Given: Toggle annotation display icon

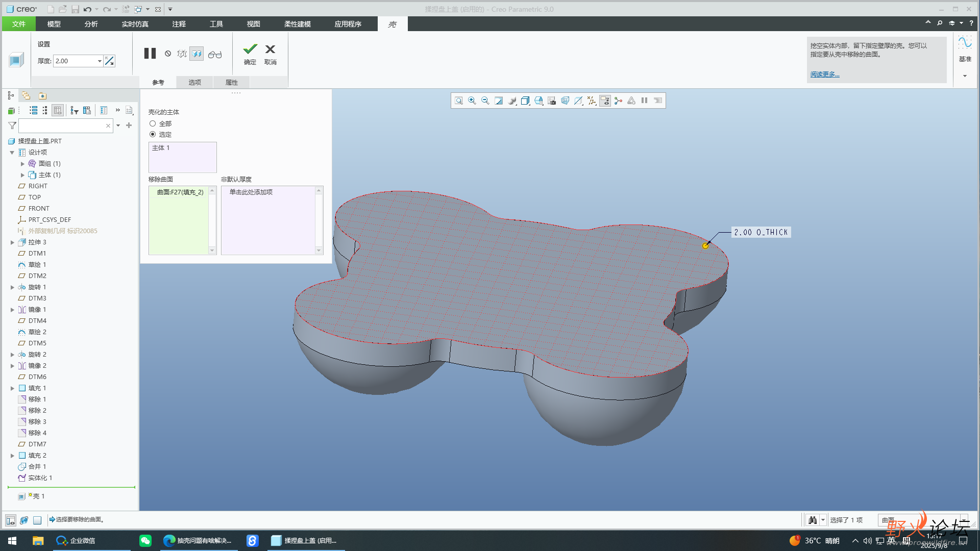Looking at the screenshot, I should [x=605, y=101].
